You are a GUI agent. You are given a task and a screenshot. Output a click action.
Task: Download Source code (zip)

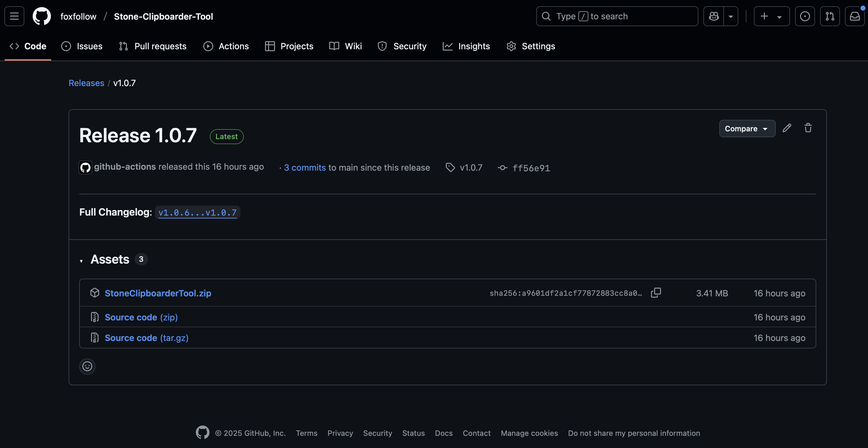click(x=141, y=317)
